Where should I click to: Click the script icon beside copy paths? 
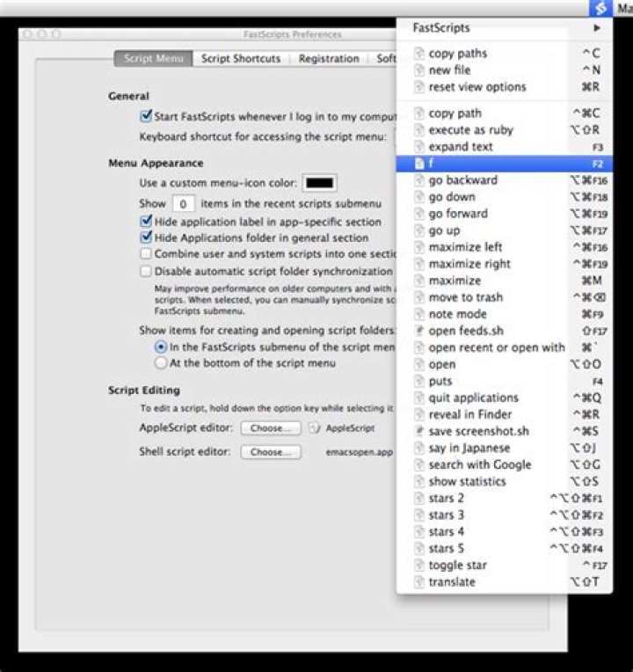(x=419, y=54)
